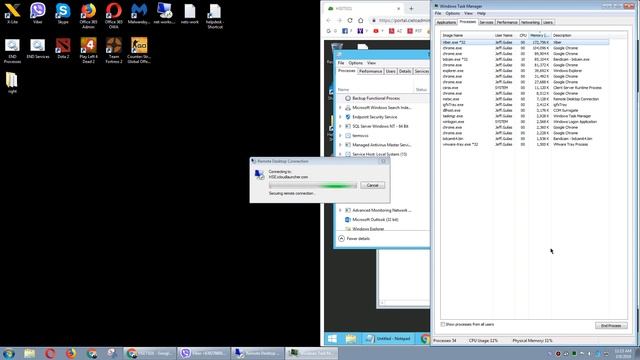640x360 pixels.
Task: Open remote session File Explorer taskbar icon
Action: click(350, 338)
